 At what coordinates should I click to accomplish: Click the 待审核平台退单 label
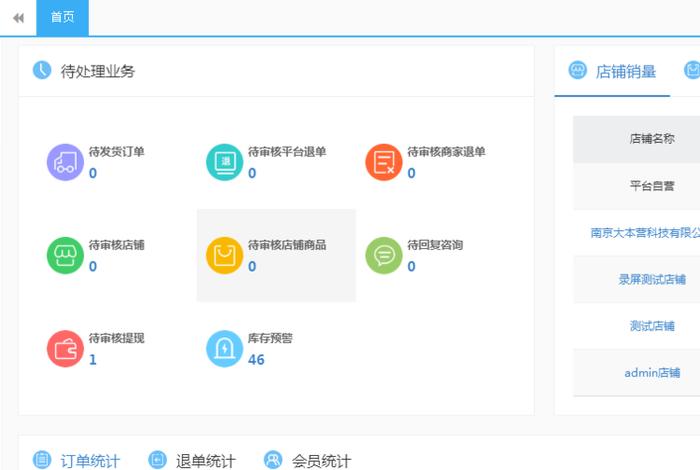[287, 152]
